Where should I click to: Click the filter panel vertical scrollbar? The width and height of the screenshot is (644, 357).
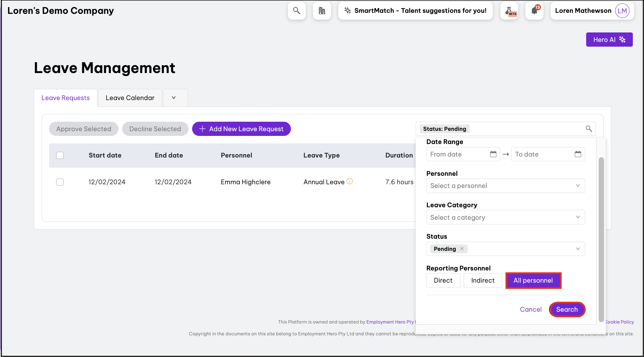[x=601, y=237]
